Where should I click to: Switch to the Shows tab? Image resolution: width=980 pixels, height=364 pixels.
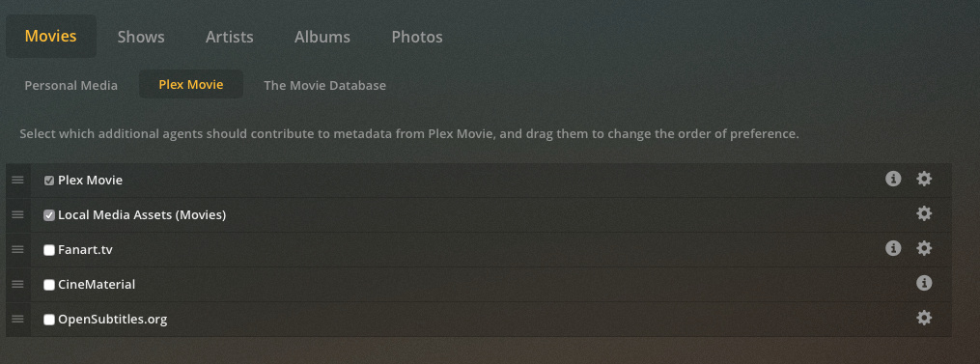coord(141,37)
